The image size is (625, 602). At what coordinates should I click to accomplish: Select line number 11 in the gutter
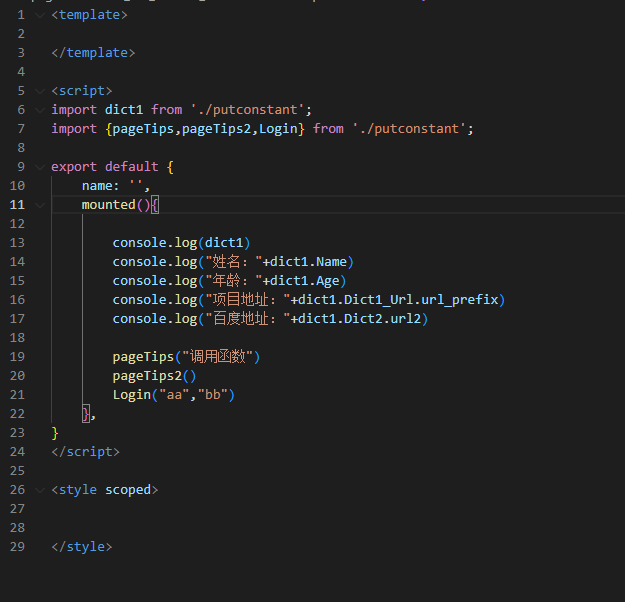[17, 205]
